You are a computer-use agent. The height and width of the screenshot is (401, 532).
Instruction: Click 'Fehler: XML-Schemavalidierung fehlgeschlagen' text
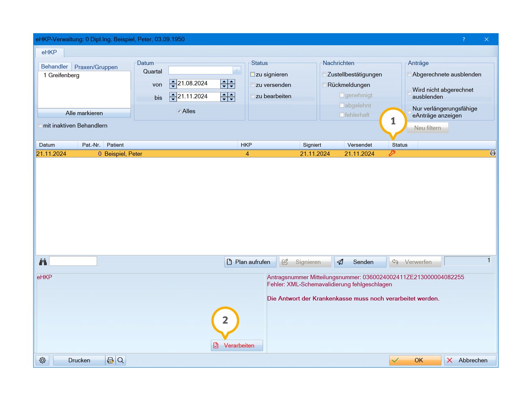pyautogui.click(x=329, y=284)
